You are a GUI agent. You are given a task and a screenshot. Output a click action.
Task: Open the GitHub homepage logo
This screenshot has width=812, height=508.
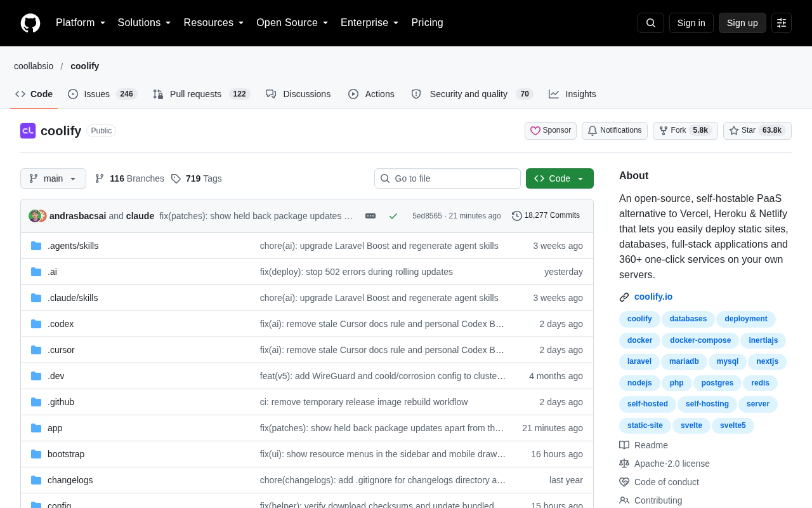click(30, 23)
